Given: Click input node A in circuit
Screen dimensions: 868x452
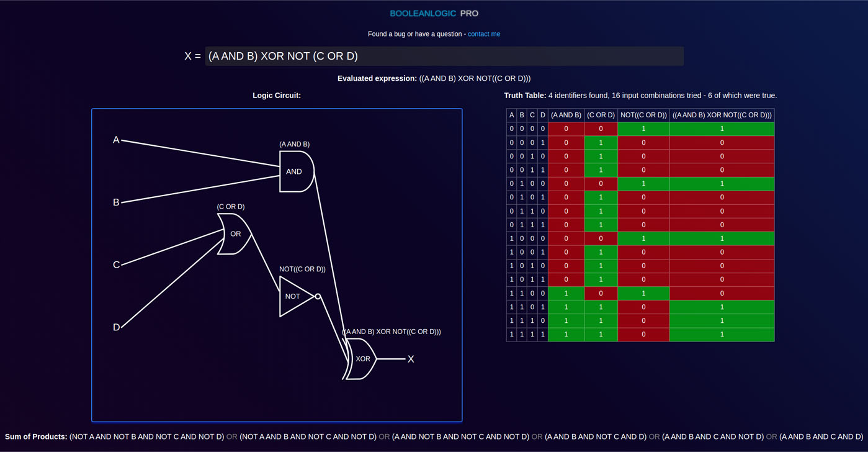Looking at the screenshot, I should [116, 140].
